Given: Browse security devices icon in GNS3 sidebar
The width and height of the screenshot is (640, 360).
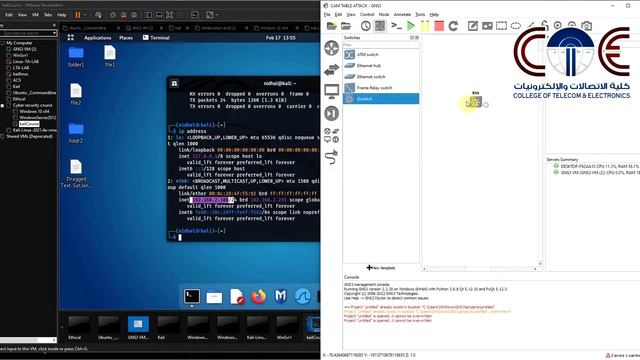Looking at the screenshot, I should coord(331,113).
